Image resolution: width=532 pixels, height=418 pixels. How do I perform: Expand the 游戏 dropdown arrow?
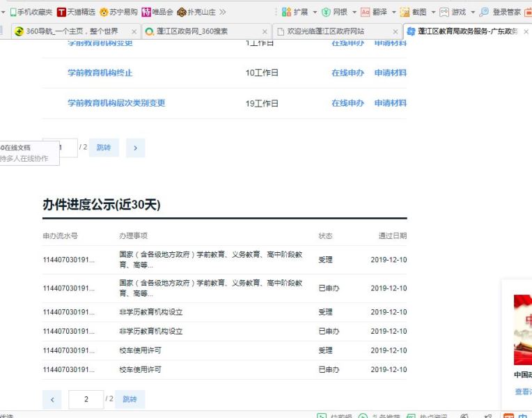pos(473,13)
